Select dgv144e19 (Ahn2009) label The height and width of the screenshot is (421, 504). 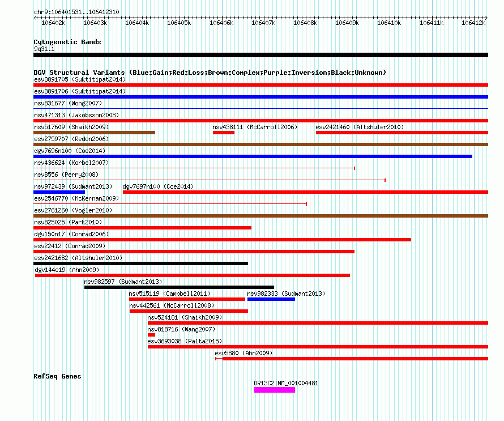(67, 270)
